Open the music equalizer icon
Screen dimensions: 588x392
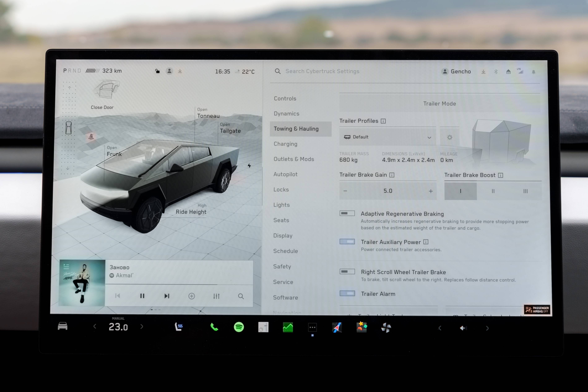216,296
